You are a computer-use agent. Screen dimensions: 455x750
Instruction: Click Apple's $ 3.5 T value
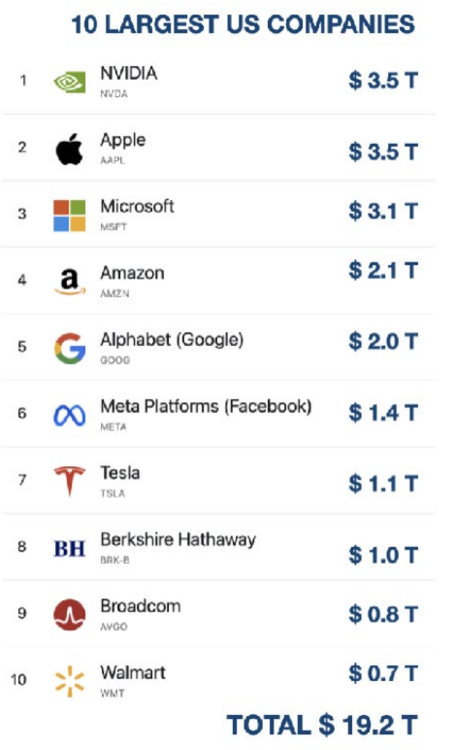383,152
